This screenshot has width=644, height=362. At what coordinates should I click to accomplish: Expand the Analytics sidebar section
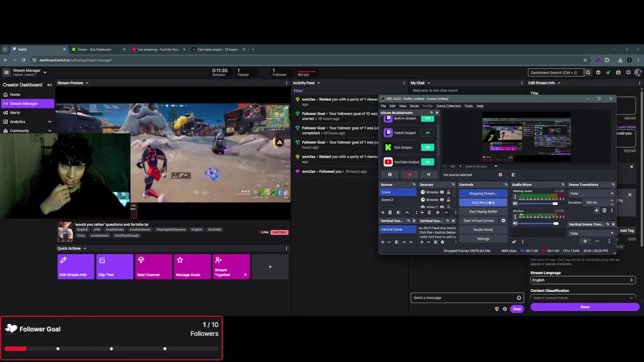click(49, 122)
